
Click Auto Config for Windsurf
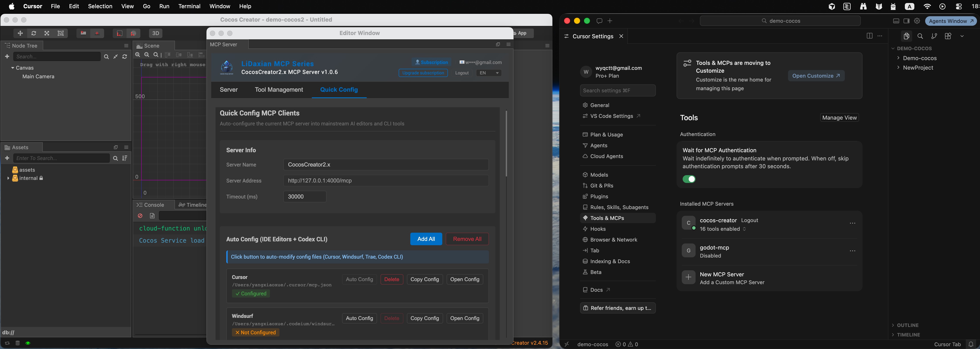click(359, 318)
